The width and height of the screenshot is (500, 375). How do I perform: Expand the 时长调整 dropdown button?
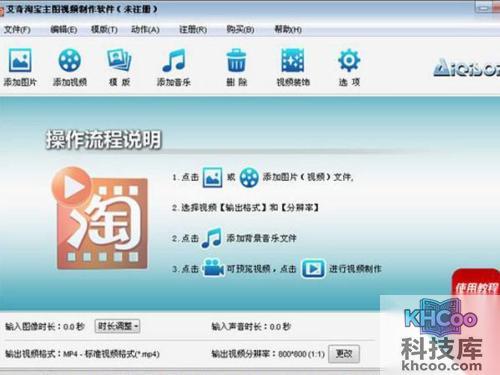117,326
